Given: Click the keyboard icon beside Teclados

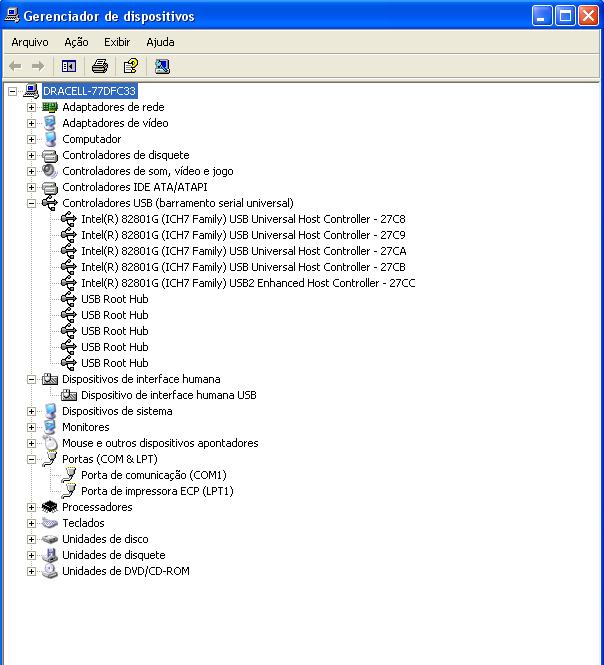Looking at the screenshot, I should coord(50,523).
